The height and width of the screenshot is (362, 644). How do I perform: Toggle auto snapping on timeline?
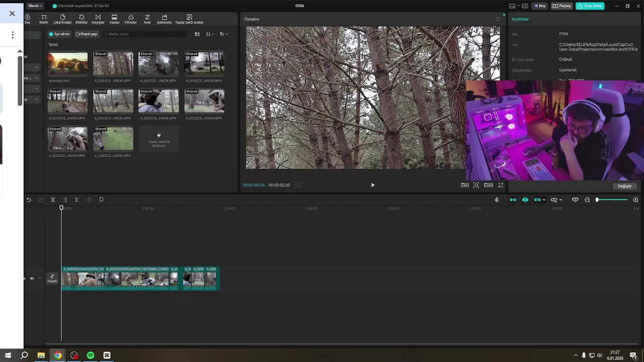click(525, 200)
